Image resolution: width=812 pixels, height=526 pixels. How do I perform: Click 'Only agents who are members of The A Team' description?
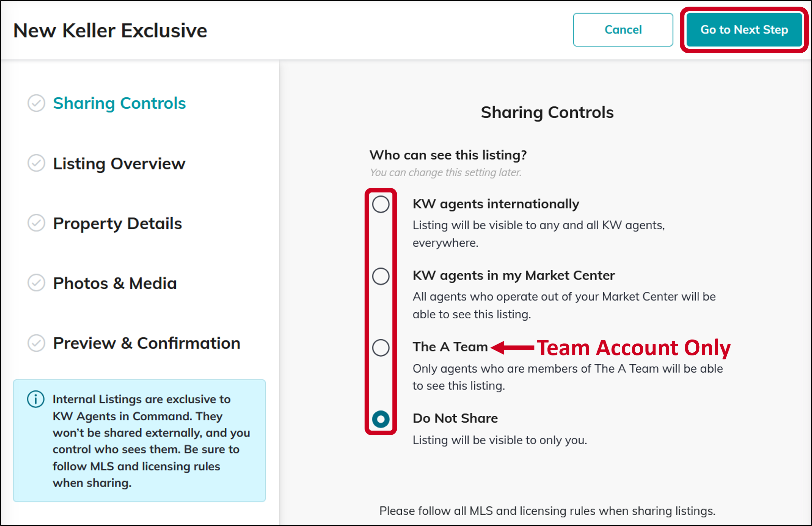568,377
